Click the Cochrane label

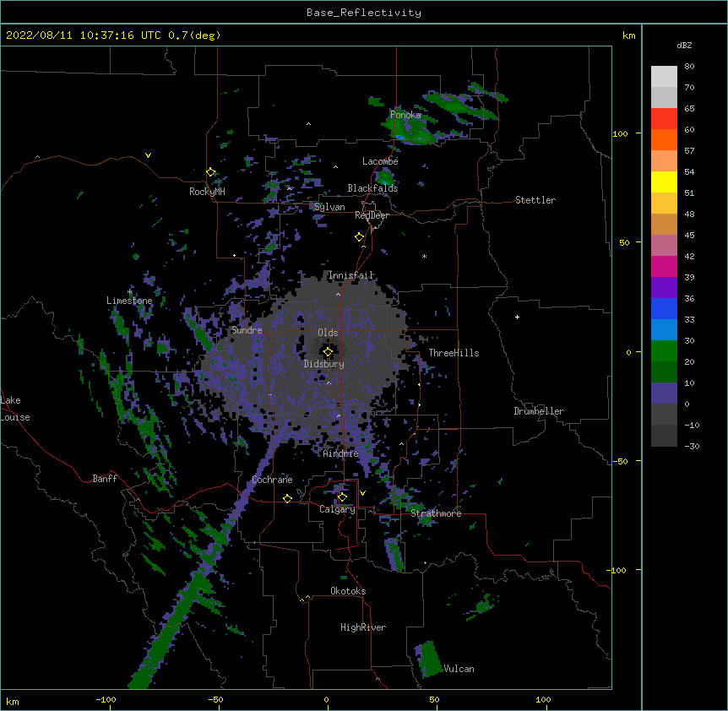point(272,480)
